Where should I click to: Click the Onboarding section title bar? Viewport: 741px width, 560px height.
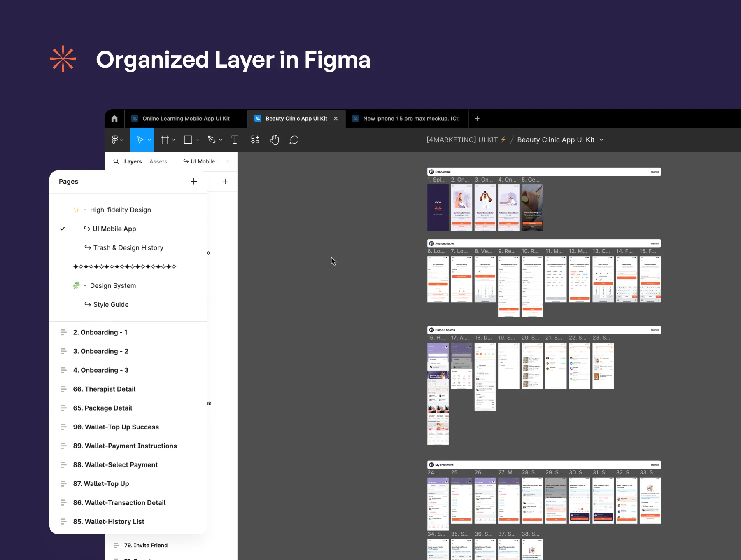point(544,172)
